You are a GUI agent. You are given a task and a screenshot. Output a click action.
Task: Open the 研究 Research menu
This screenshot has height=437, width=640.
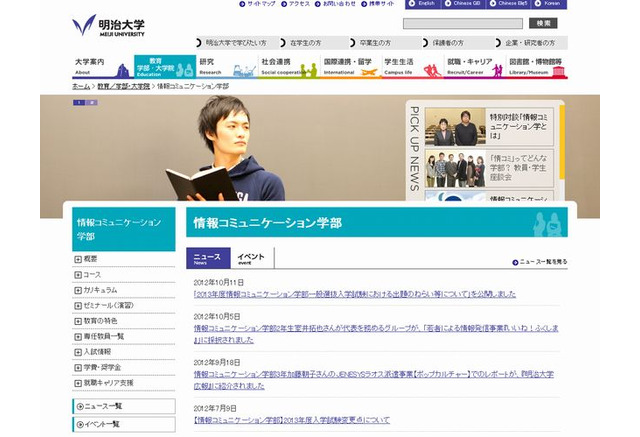227,67
